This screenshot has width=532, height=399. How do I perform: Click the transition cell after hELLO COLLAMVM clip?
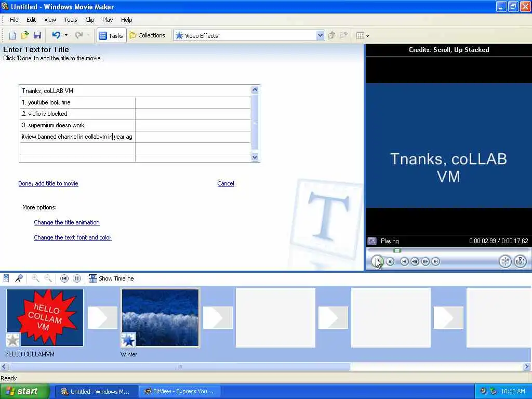pos(102,318)
